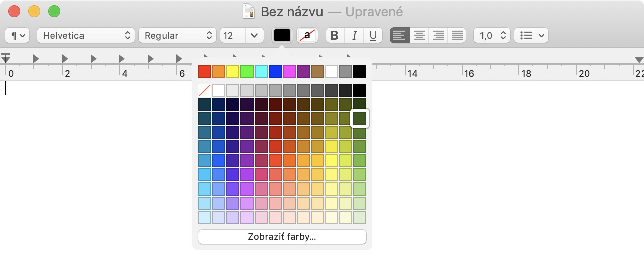644x256 pixels.
Task: Click the document icon in title bar
Action: [x=248, y=11]
